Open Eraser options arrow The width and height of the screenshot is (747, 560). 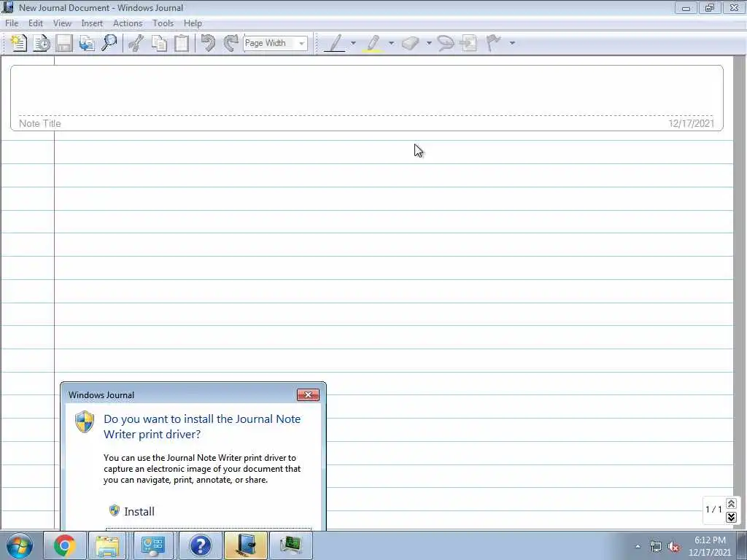click(x=429, y=43)
